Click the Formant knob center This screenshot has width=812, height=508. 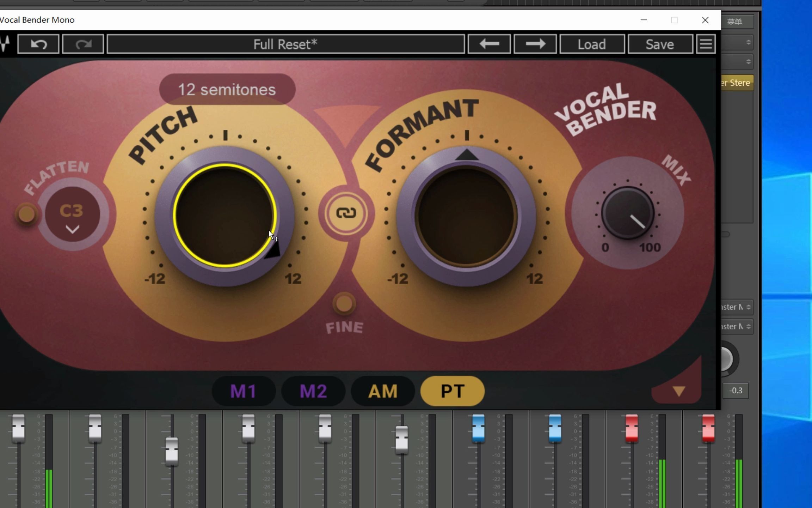pos(466,215)
